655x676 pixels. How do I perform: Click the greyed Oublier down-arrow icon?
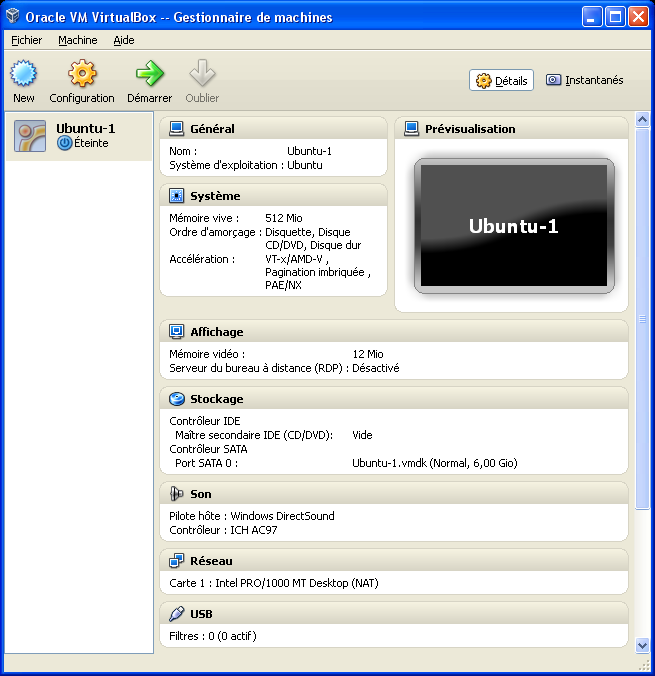[202, 73]
